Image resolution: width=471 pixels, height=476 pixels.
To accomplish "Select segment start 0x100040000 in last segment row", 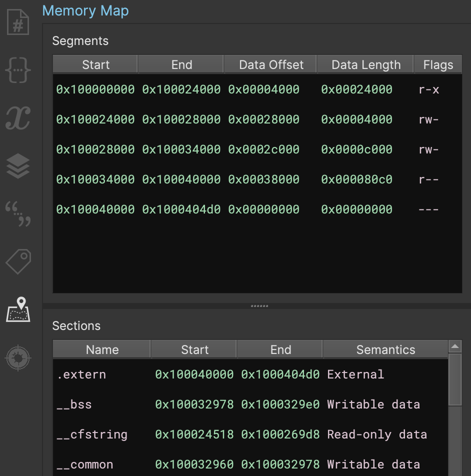I will tap(95, 210).
